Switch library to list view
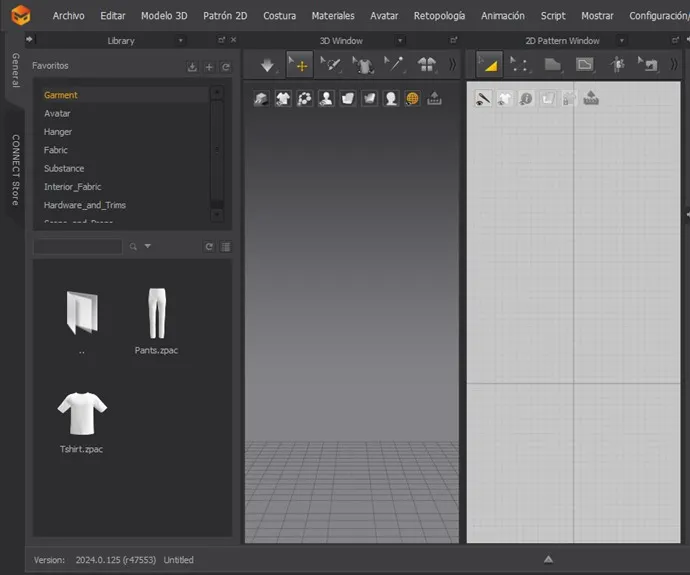This screenshot has width=690, height=575. coord(226,246)
